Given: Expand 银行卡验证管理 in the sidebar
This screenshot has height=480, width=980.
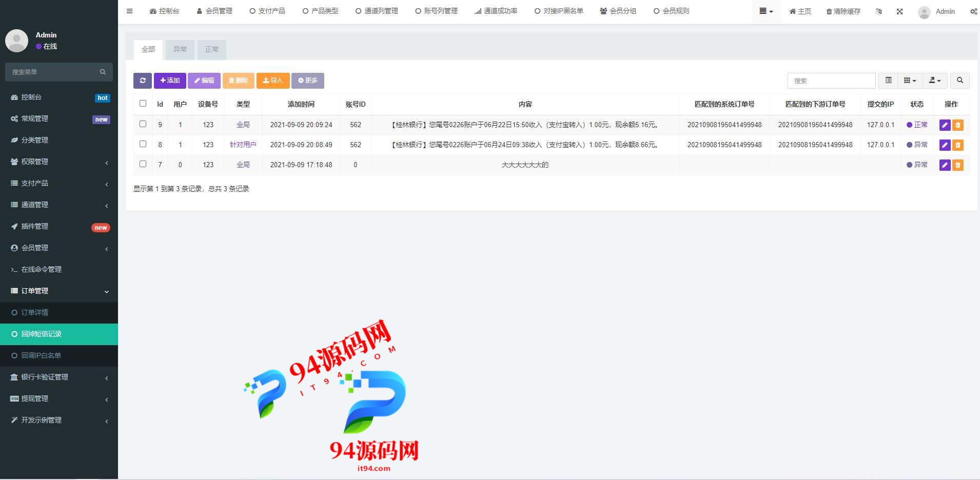Looking at the screenshot, I should pos(59,377).
